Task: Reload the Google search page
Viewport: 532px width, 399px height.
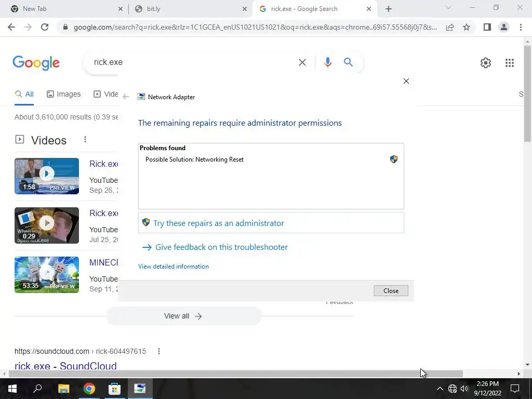Action: [45, 27]
